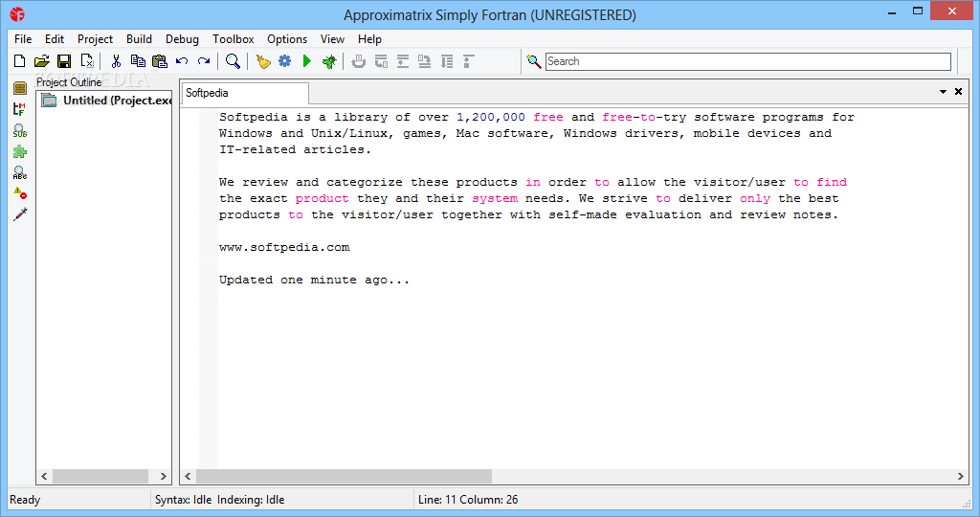The width and height of the screenshot is (980, 517).
Task: Run the project with the green play icon
Action: click(307, 61)
